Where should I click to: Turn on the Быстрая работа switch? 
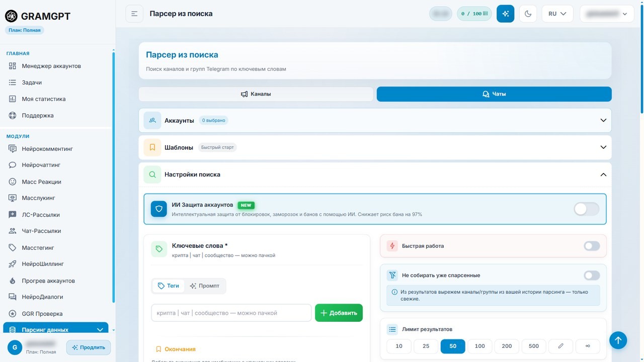tap(592, 246)
